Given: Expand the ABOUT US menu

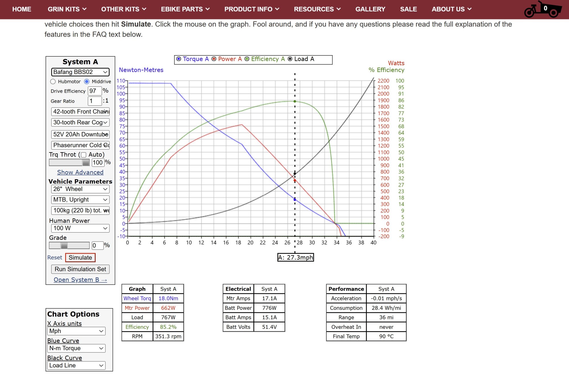Looking at the screenshot, I should [452, 9].
